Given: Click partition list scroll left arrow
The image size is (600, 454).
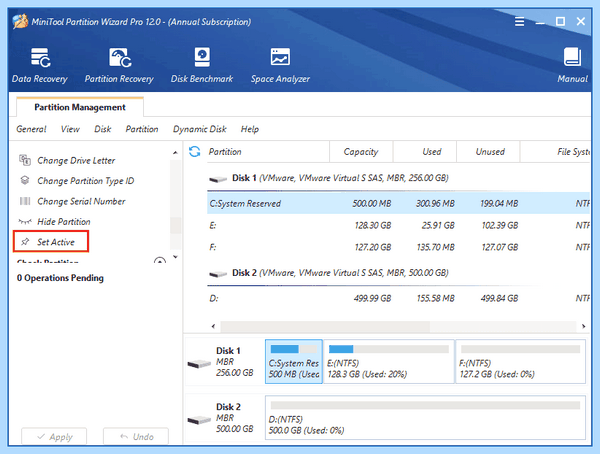Looking at the screenshot, I should click(x=213, y=326).
